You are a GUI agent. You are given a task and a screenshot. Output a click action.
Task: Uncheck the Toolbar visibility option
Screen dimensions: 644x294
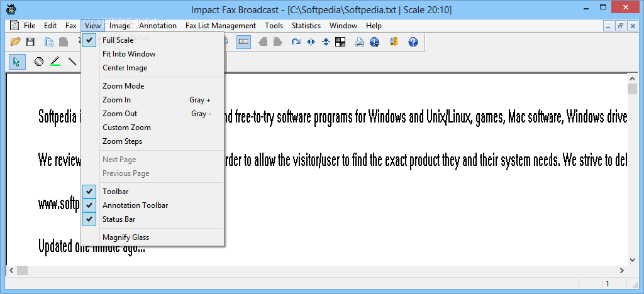point(152,192)
